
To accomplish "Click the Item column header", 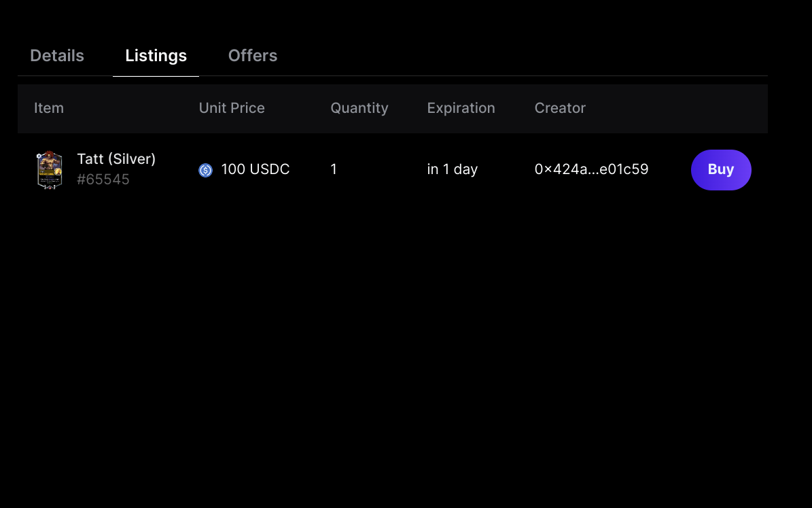I will (49, 108).
